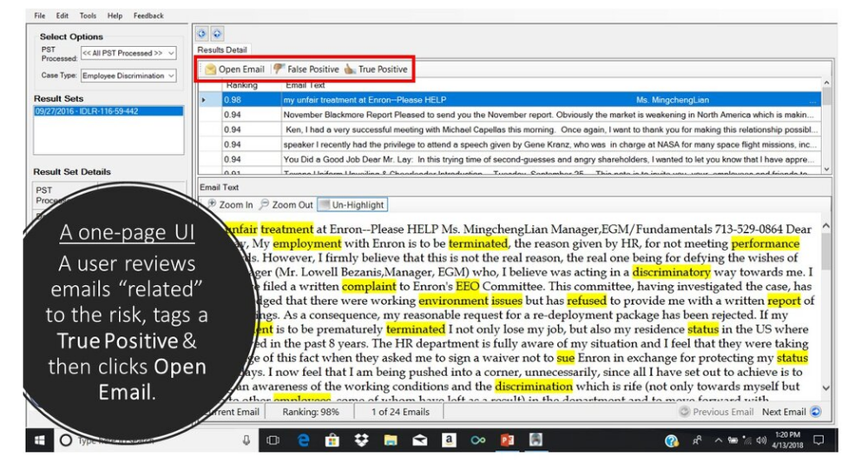Image resolution: width=868 pixels, height=470 pixels.
Task: Open the taskbar clock showing 1:20 PM
Action: tap(787, 440)
